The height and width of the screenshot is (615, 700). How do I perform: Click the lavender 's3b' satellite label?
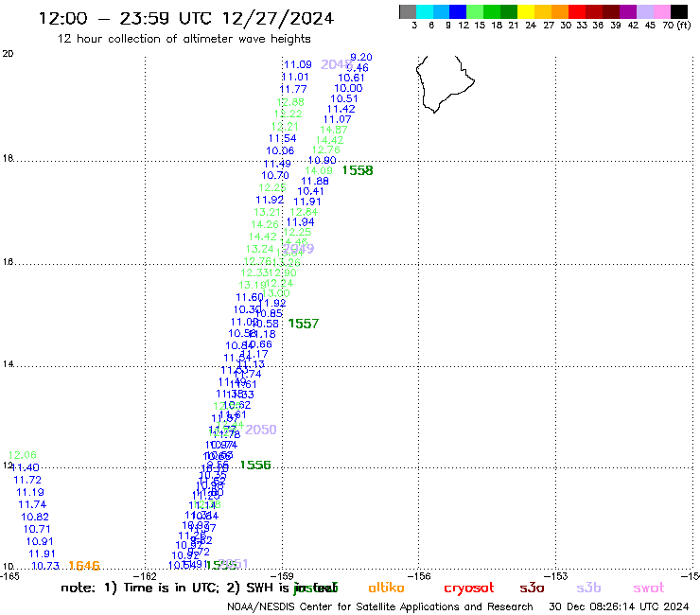point(588,588)
